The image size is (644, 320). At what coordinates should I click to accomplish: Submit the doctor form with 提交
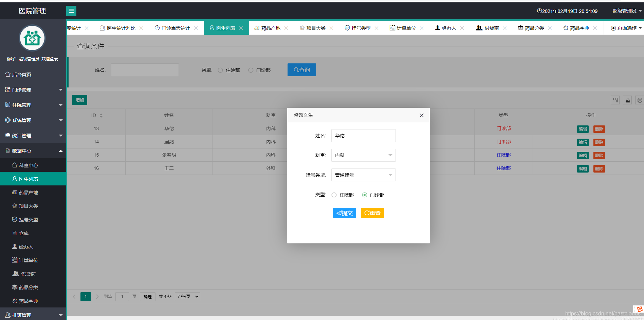coord(345,213)
